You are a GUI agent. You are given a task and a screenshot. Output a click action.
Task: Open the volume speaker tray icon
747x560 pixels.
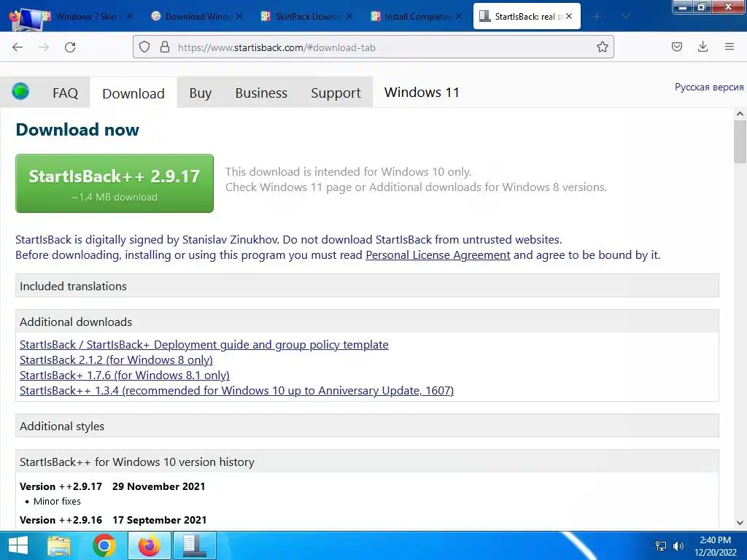click(x=678, y=545)
